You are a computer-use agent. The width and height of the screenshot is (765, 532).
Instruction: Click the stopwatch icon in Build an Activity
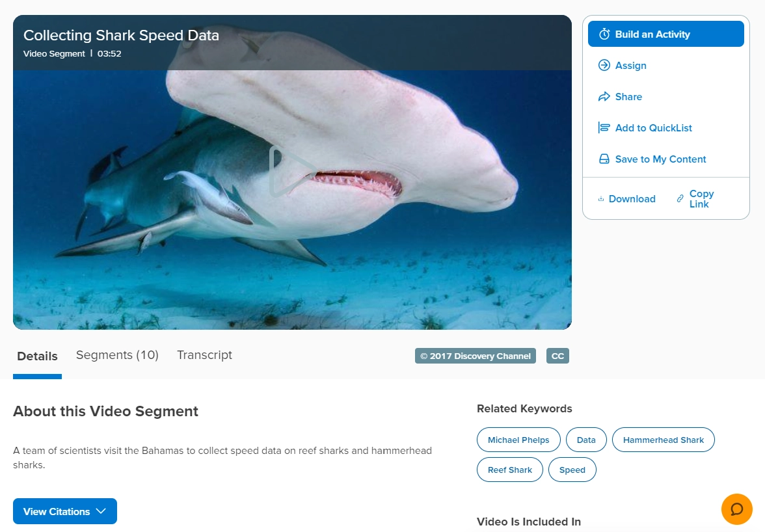pyautogui.click(x=604, y=34)
